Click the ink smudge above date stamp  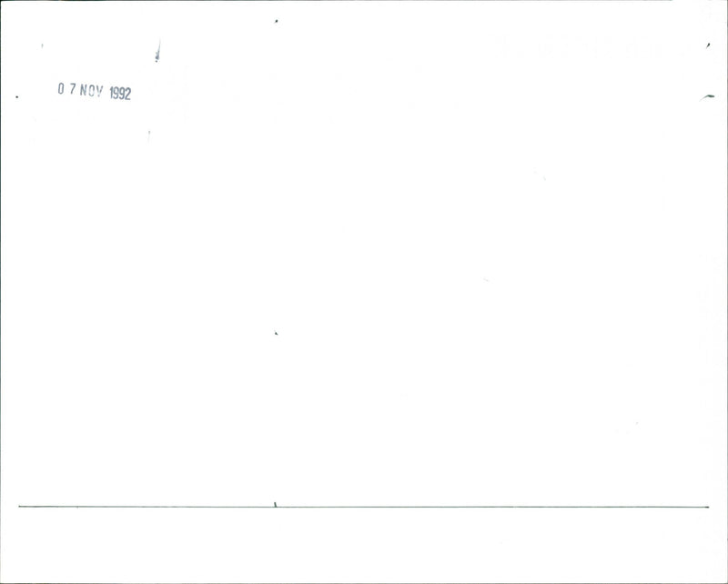click(x=157, y=51)
